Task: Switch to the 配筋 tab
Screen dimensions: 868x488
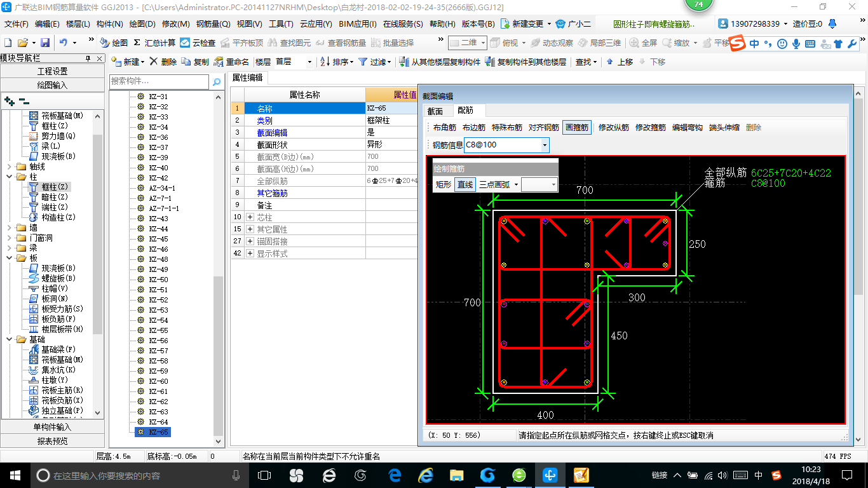Action: coord(466,111)
